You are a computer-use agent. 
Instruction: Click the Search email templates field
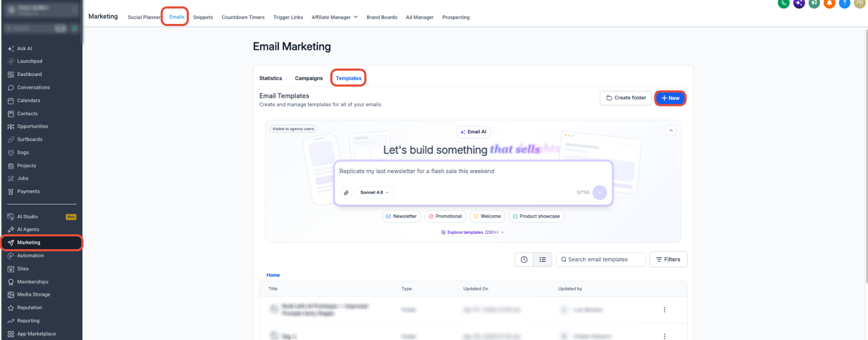[x=600, y=259]
